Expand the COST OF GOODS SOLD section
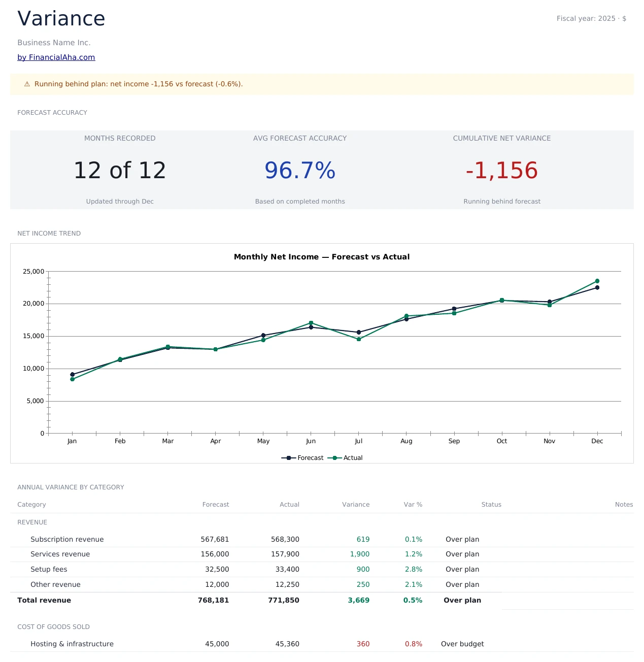This screenshot has width=644, height=662. click(x=53, y=626)
